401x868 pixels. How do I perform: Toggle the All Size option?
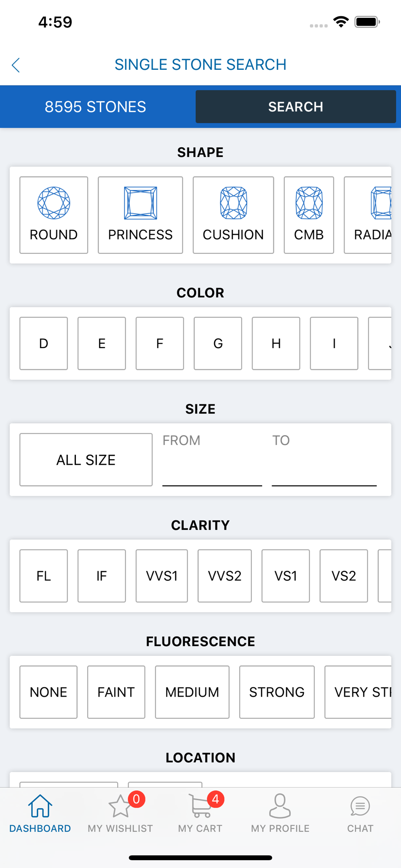[86, 460]
